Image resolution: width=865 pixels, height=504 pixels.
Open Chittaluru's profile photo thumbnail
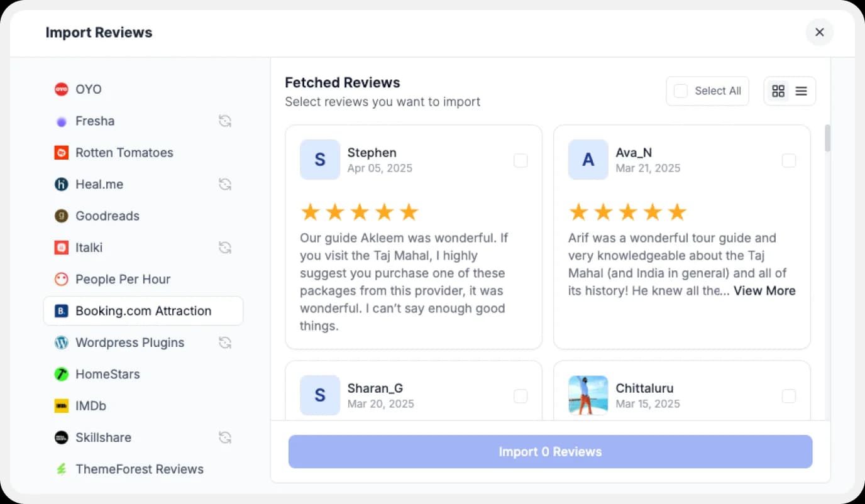pos(588,395)
